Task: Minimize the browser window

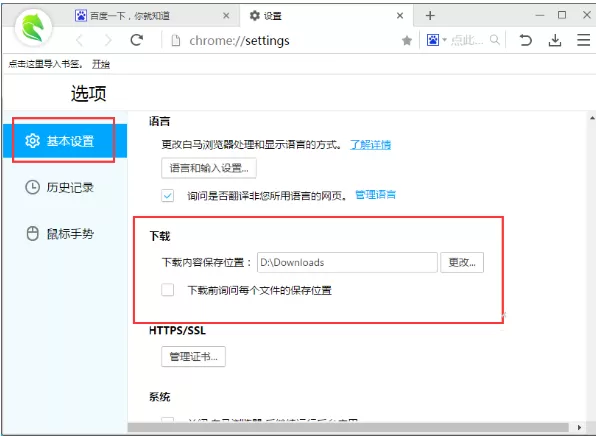Action: click(540, 16)
